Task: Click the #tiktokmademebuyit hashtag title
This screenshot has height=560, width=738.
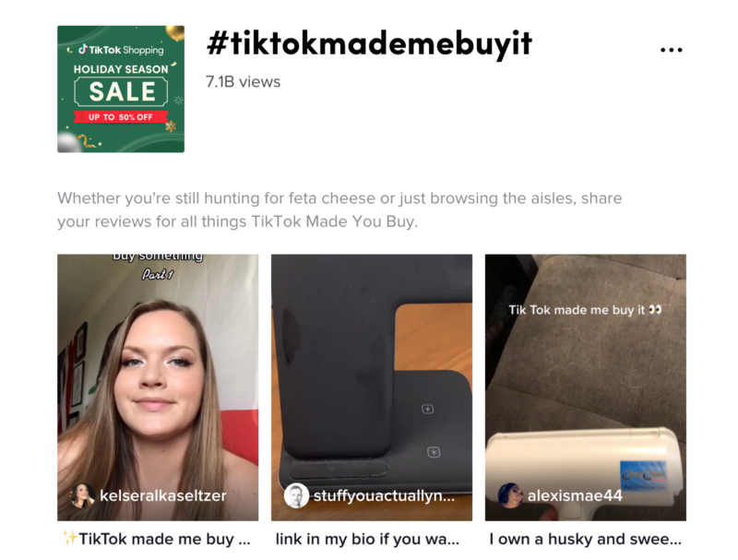Action: (x=369, y=43)
